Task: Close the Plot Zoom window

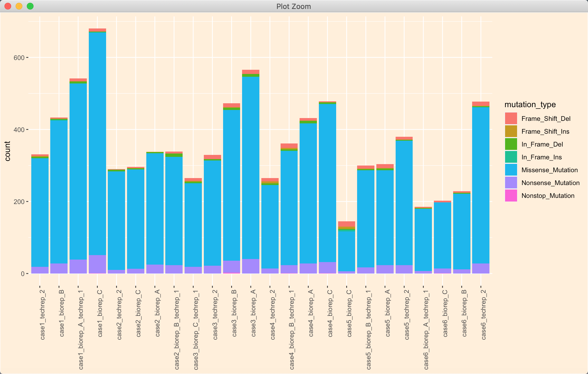Action: pyautogui.click(x=8, y=6)
